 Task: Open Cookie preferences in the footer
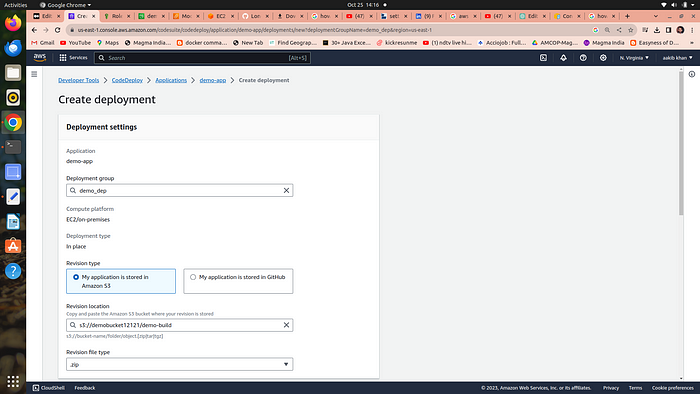[x=672, y=388]
